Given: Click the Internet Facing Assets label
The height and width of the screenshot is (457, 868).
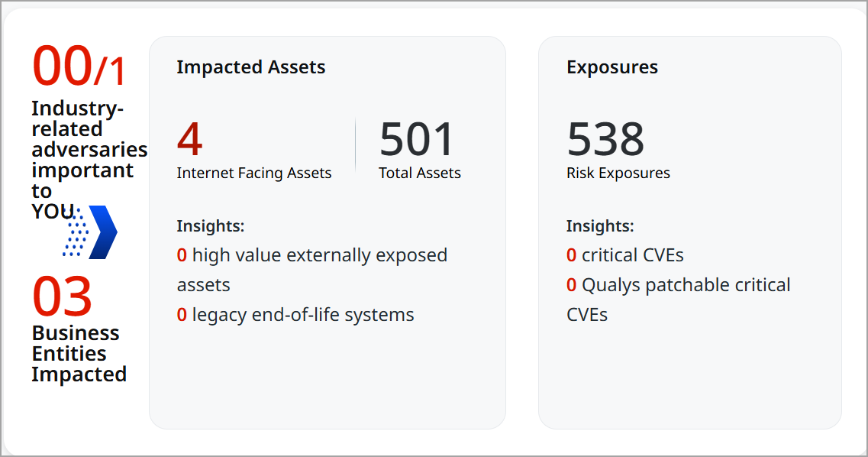Looking at the screenshot, I should click(x=253, y=173).
